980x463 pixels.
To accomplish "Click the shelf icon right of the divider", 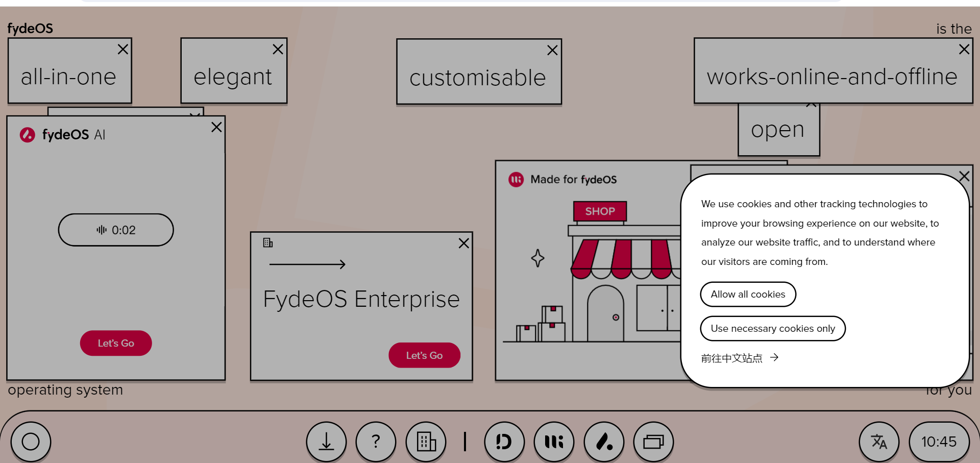I will [504, 442].
